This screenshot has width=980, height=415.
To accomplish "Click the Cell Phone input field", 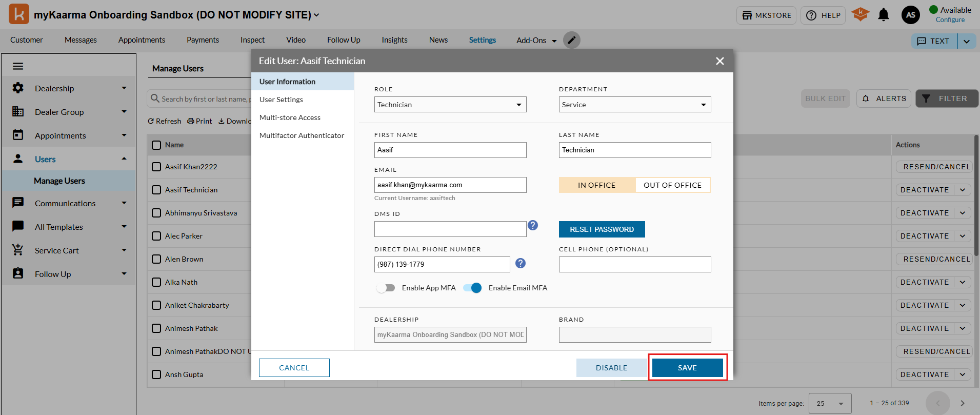I will pyautogui.click(x=635, y=264).
